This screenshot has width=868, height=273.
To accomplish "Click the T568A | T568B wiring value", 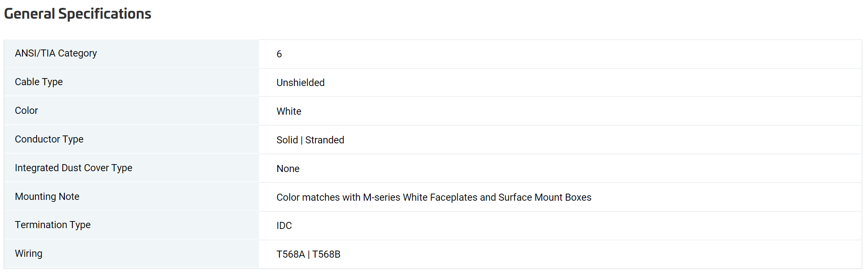I will pyautogui.click(x=308, y=254).
